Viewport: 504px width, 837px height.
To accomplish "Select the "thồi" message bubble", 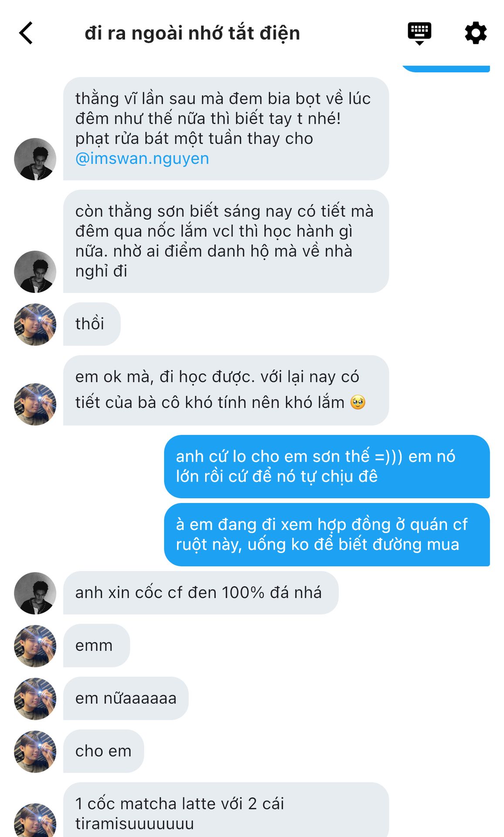I will (91, 324).
